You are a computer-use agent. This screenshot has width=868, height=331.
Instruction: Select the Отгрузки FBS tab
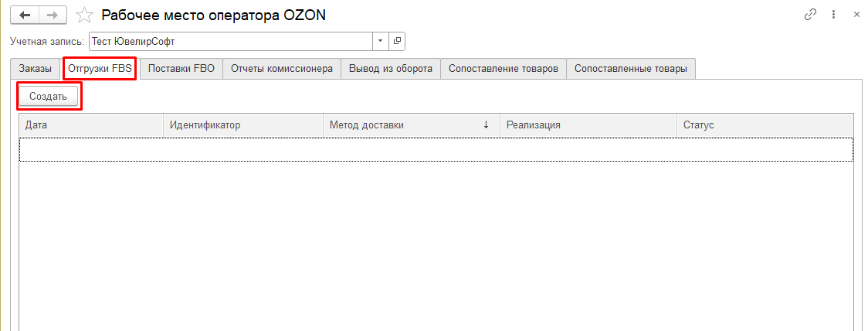click(x=100, y=69)
